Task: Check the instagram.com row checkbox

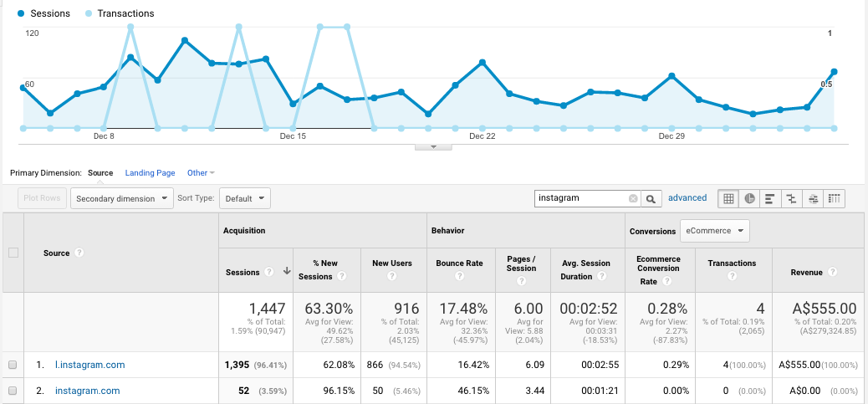Action: 13,391
